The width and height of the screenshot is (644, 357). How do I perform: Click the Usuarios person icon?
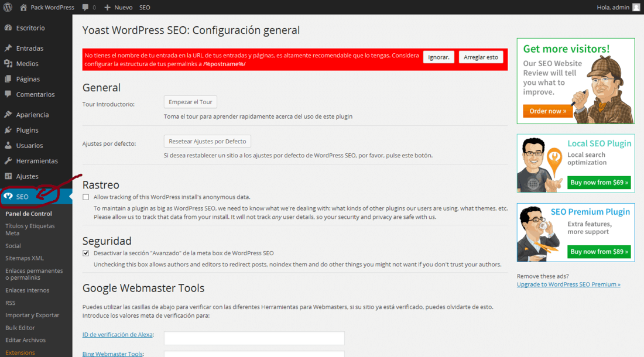click(x=8, y=145)
